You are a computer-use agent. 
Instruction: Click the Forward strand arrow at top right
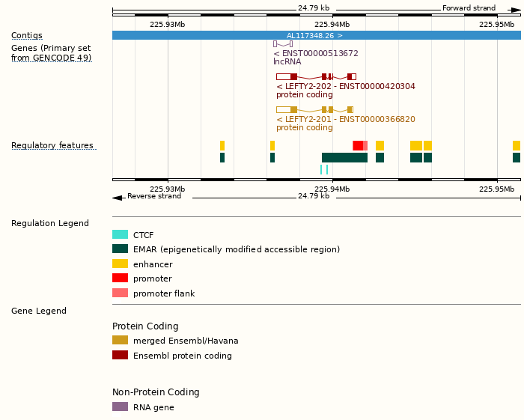[x=515, y=8]
